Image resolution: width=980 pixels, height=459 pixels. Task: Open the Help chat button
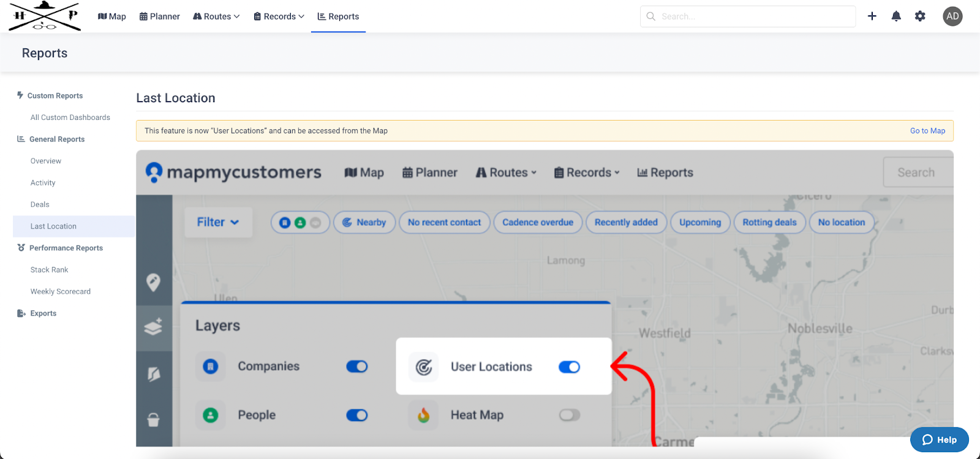(x=940, y=439)
